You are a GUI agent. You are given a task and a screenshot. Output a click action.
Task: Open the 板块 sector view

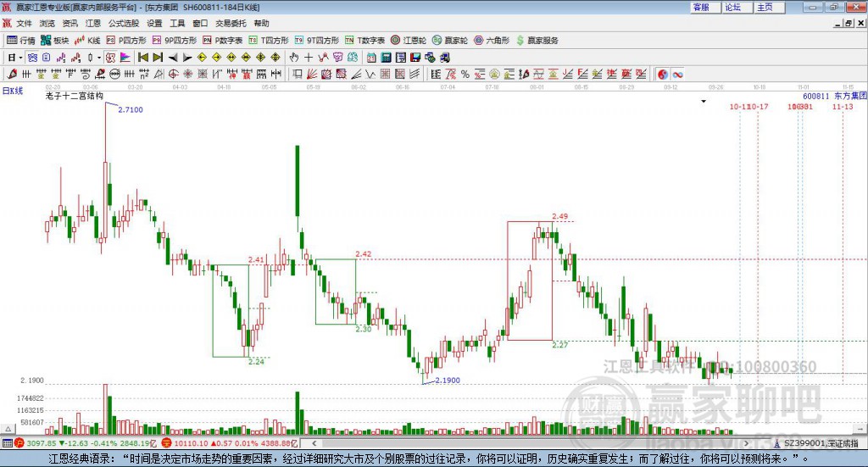click(55, 41)
